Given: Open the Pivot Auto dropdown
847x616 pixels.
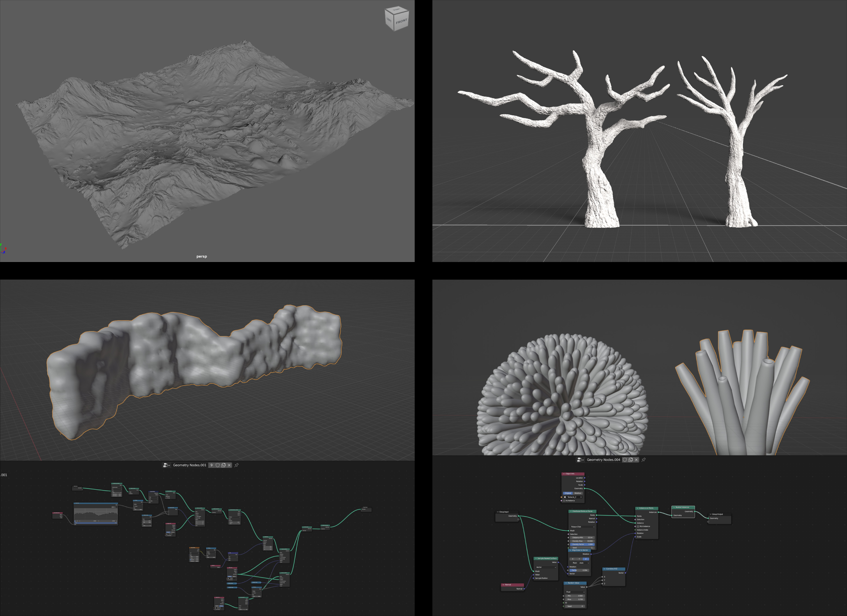Looking at the screenshot, I should coord(584,563).
